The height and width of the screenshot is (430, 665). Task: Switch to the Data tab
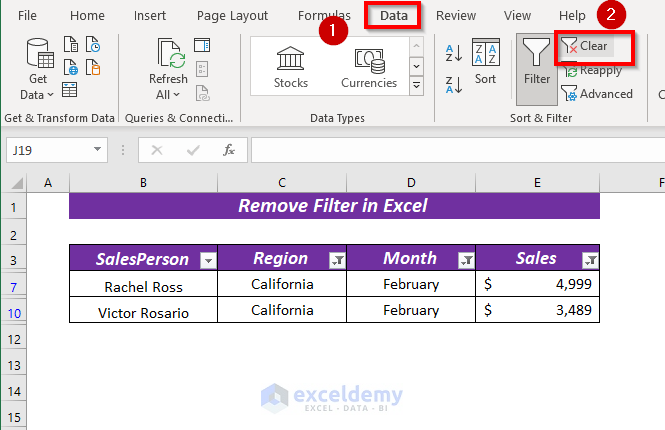coord(394,16)
